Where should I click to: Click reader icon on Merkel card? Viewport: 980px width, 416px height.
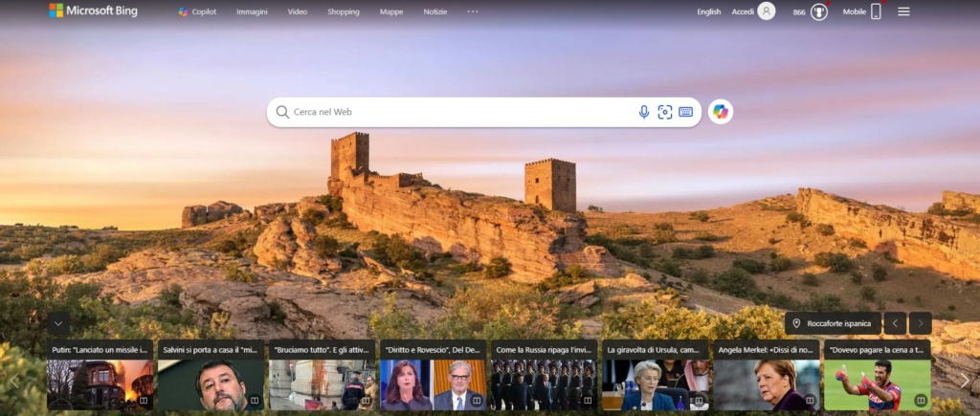point(810,401)
